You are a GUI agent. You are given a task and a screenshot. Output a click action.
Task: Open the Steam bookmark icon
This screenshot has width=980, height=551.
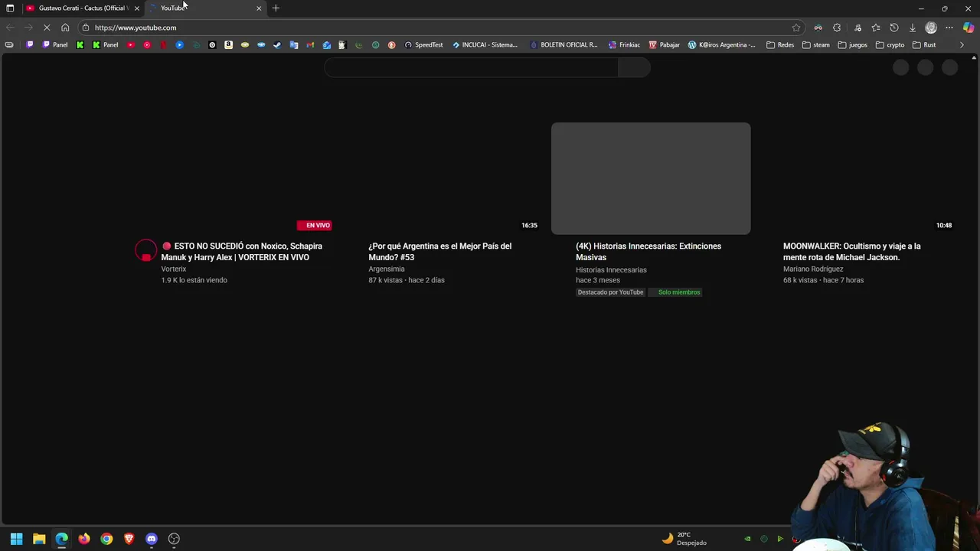click(x=277, y=44)
